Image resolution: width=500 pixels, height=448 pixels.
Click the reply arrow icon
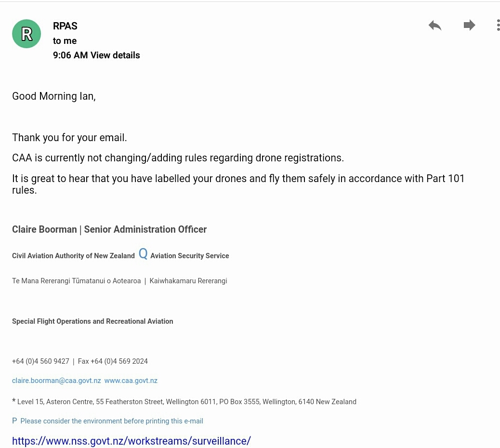[x=435, y=25]
